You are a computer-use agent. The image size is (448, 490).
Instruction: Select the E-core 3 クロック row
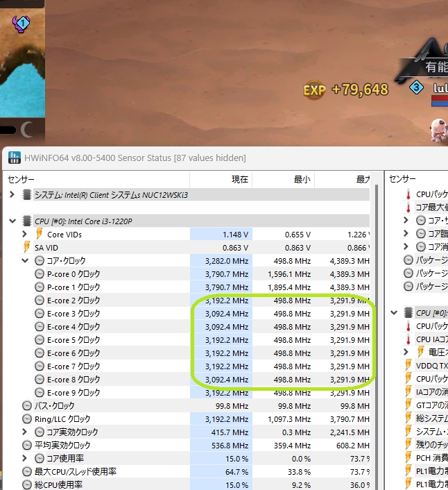tap(196, 314)
